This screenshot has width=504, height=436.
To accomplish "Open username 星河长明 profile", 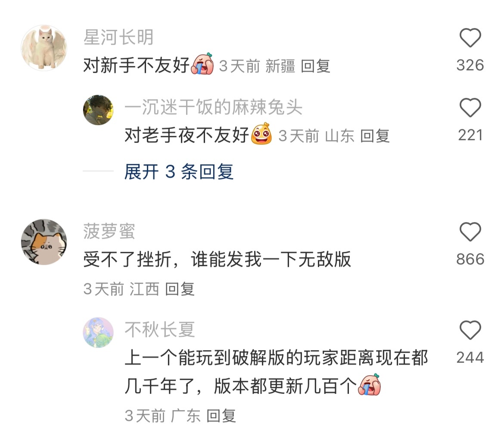I will pyautogui.click(x=118, y=38).
